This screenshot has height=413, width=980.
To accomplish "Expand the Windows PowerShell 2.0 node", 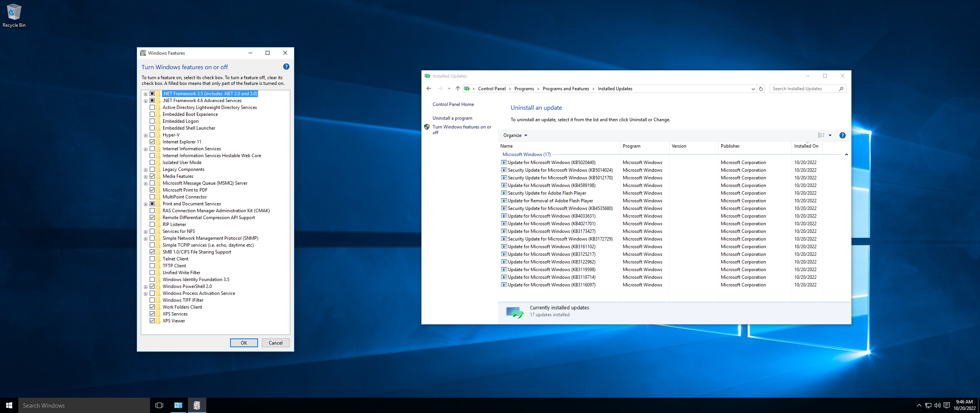I will pyautogui.click(x=145, y=287).
